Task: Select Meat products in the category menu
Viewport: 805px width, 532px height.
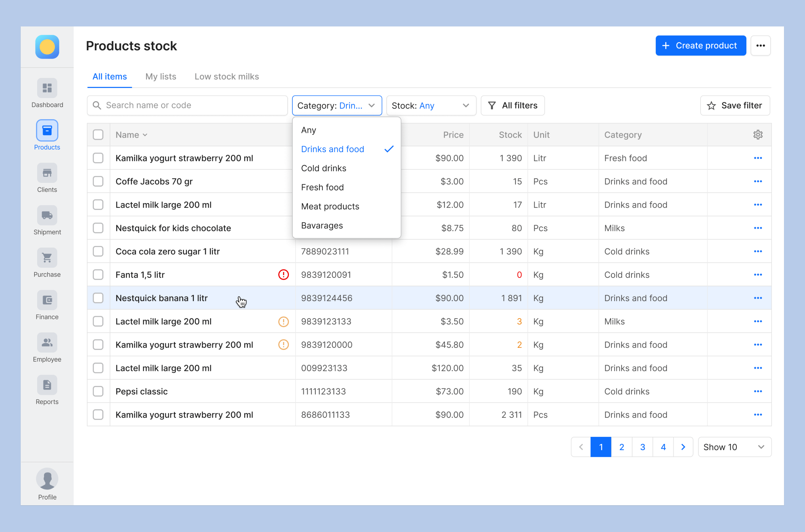Action: tap(330, 206)
